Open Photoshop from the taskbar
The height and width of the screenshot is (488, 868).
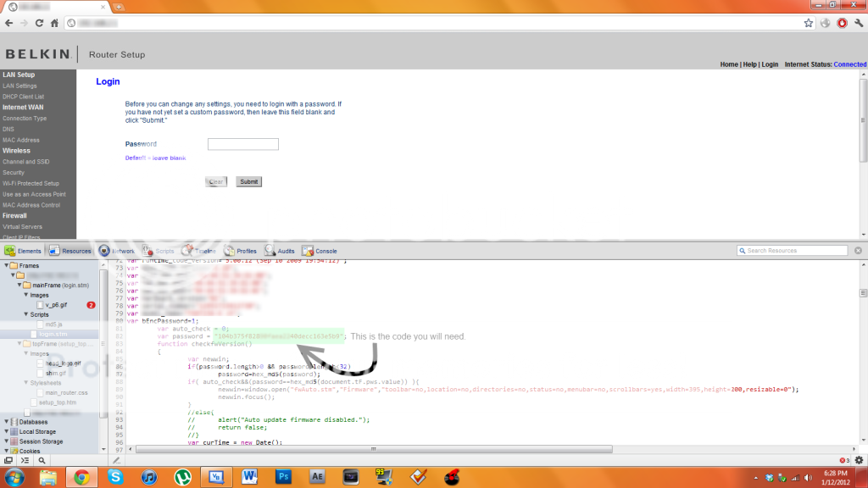click(x=283, y=477)
